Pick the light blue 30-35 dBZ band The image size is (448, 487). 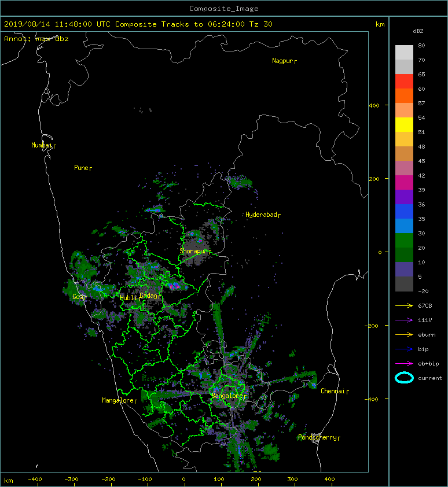coord(404,226)
